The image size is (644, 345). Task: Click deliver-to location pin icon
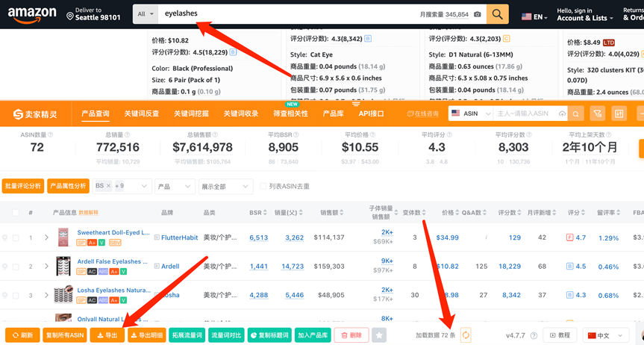pyautogui.click(x=70, y=16)
